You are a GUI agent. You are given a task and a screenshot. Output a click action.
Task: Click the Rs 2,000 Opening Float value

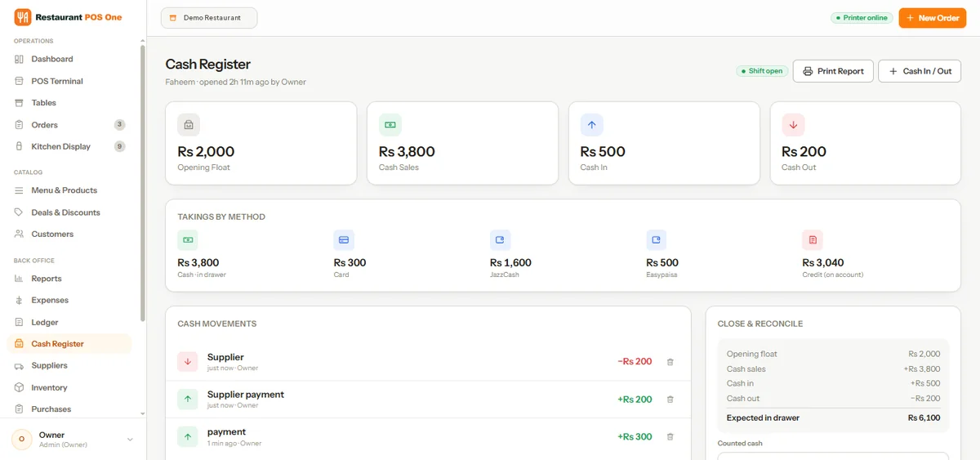[206, 152]
